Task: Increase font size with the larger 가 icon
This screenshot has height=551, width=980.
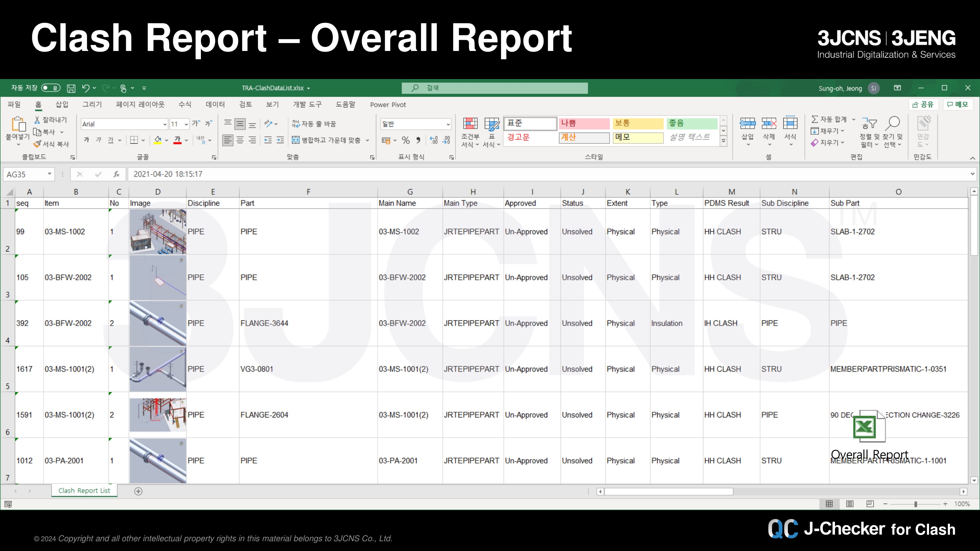Action: click(x=196, y=123)
